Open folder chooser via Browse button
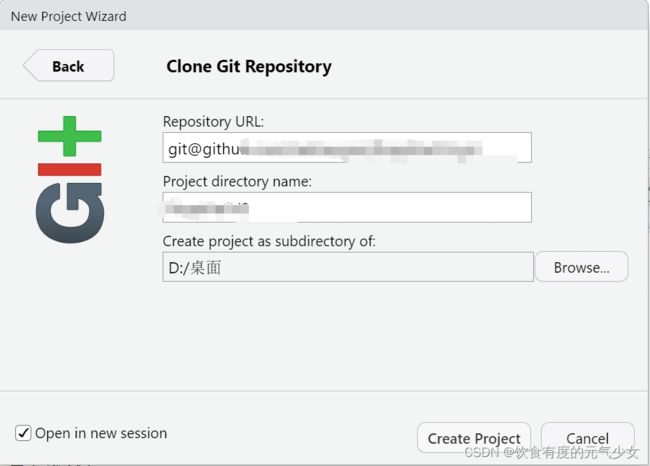The width and height of the screenshot is (650, 466). [582, 267]
